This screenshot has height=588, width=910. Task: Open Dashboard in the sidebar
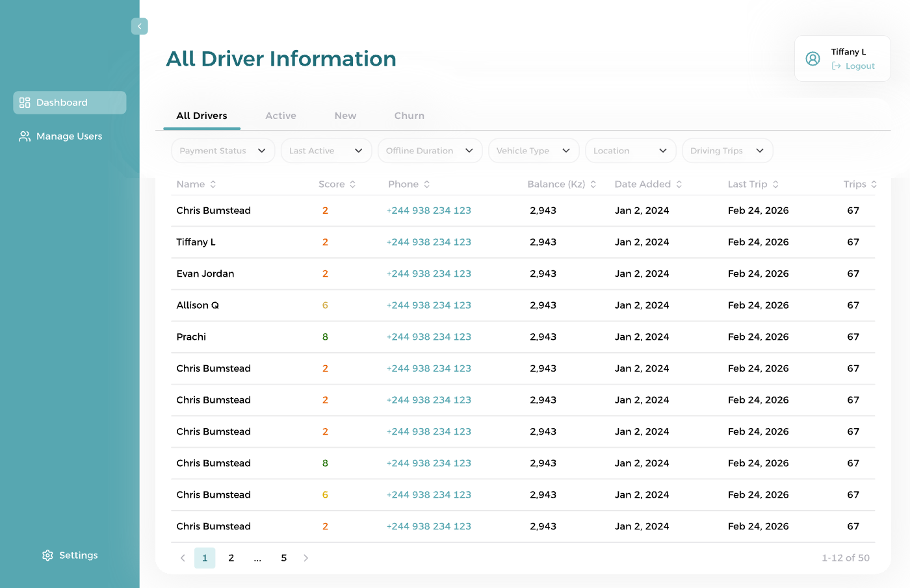pyautogui.click(x=70, y=103)
